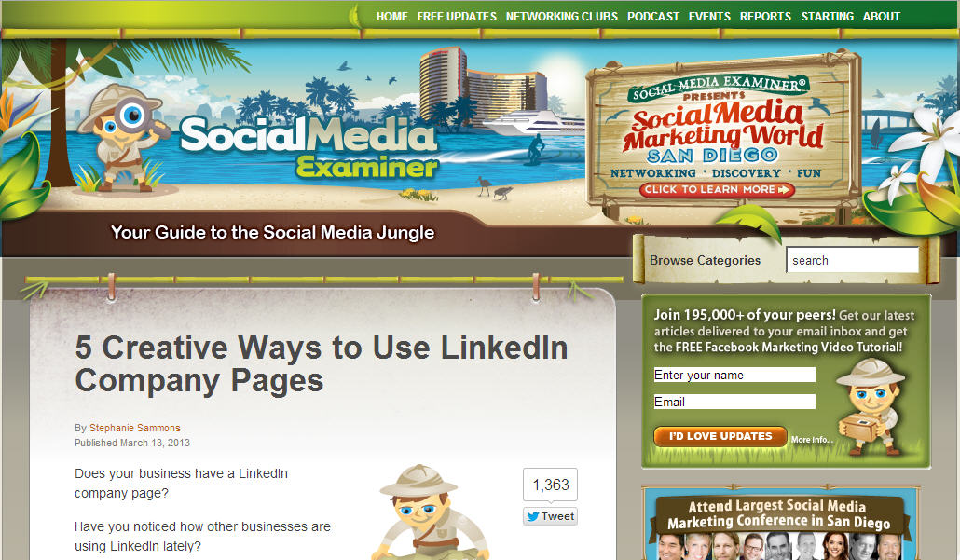Open the Networking Clubs menu item
The height and width of the screenshot is (560, 960).
pyautogui.click(x=561, y=17)
